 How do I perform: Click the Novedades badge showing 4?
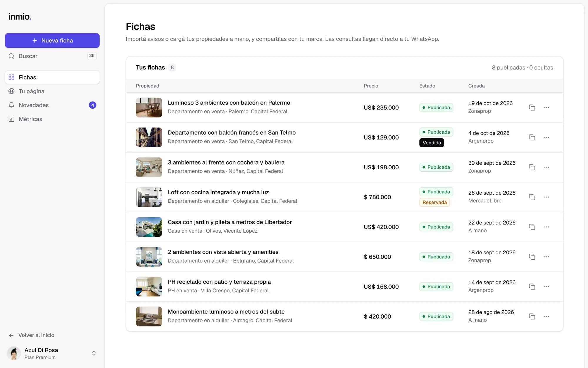tap(93, 105)
